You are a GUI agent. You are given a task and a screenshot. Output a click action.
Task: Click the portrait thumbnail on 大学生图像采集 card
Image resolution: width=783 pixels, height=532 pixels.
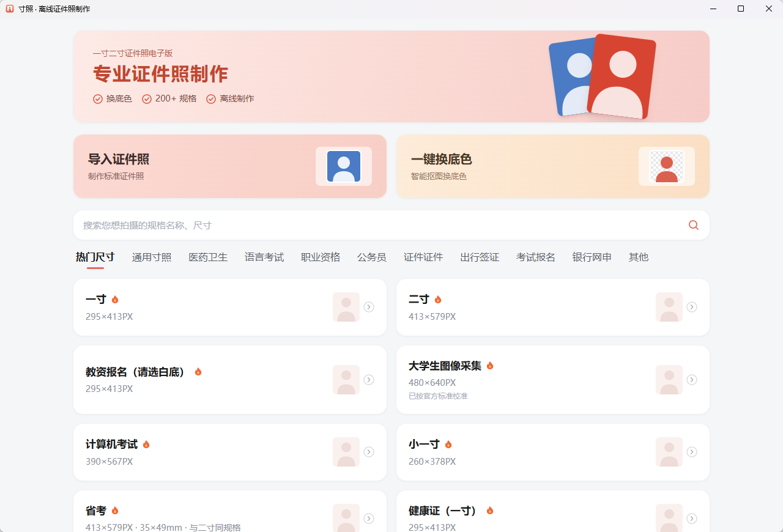pyautogui.click(x=669, y=380)
